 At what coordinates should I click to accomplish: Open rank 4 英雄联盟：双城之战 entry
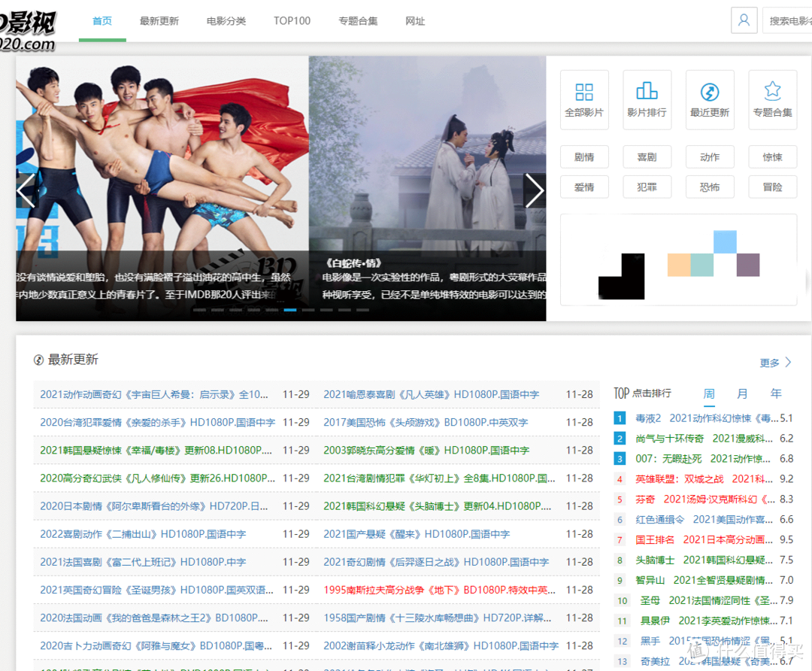coord(704,479)
